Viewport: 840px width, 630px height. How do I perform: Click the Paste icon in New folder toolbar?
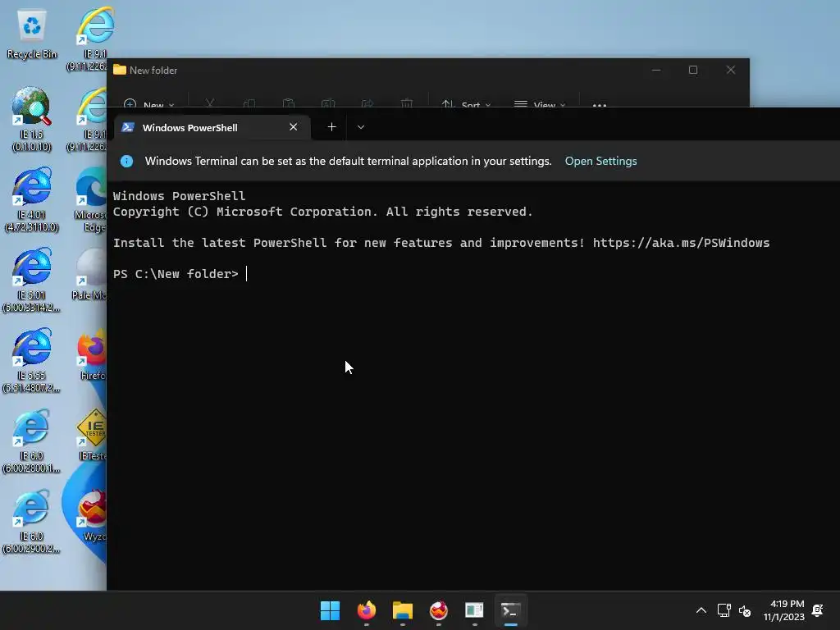tap(288, 103)
